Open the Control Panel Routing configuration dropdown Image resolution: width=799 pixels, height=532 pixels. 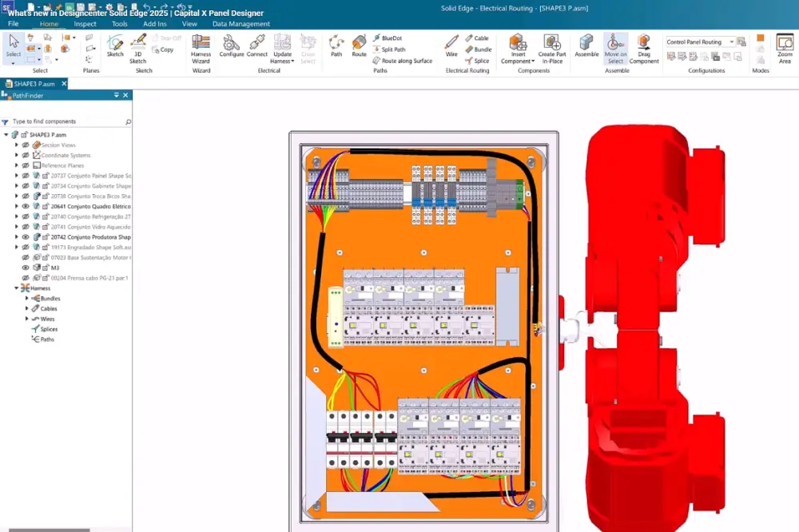733,42
